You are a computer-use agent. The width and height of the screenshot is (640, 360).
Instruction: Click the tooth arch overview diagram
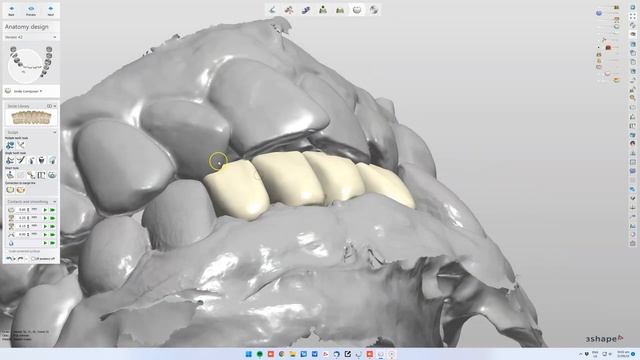[x=31, y=64]
